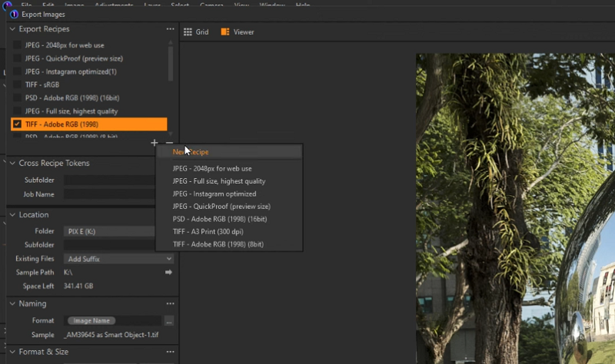The image size is (615, 364).
Task: Click the tree photo in the viewer
Action: coord(515,208)
